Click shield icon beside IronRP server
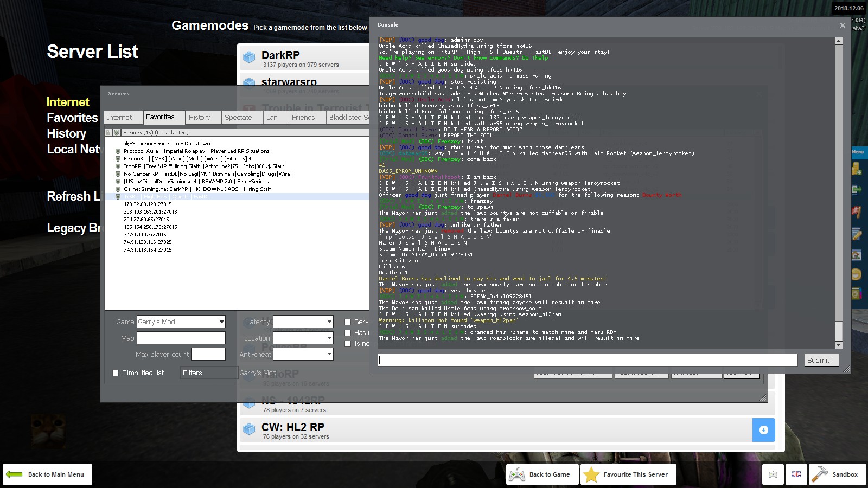868x488 pixels. point(118,166)
